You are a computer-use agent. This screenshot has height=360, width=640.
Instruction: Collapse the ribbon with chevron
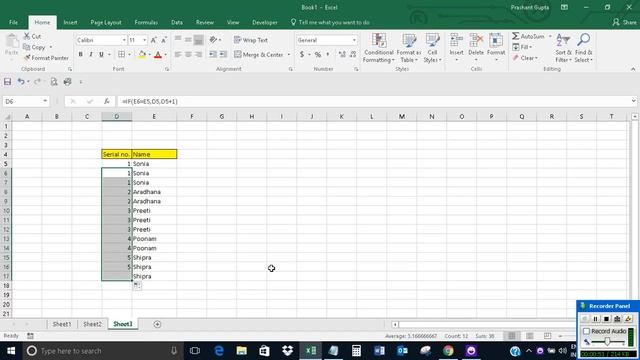click(633, 69)
